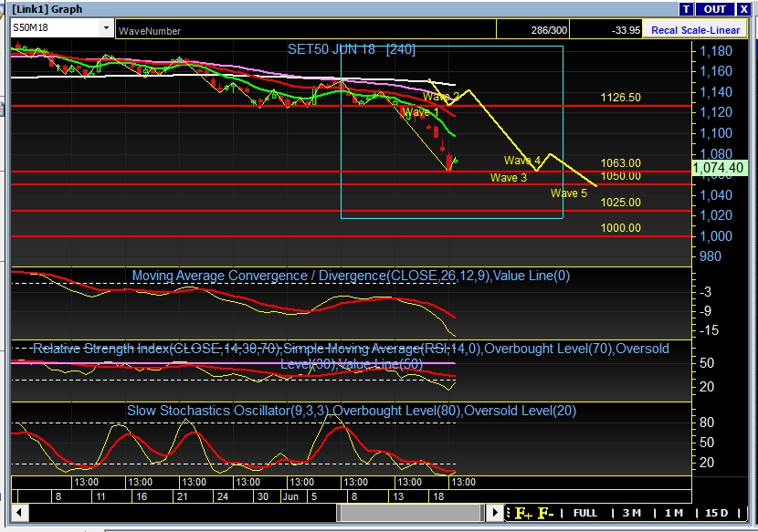Click the Wave 2 label

pyautogui.click(x=441, y=97)
